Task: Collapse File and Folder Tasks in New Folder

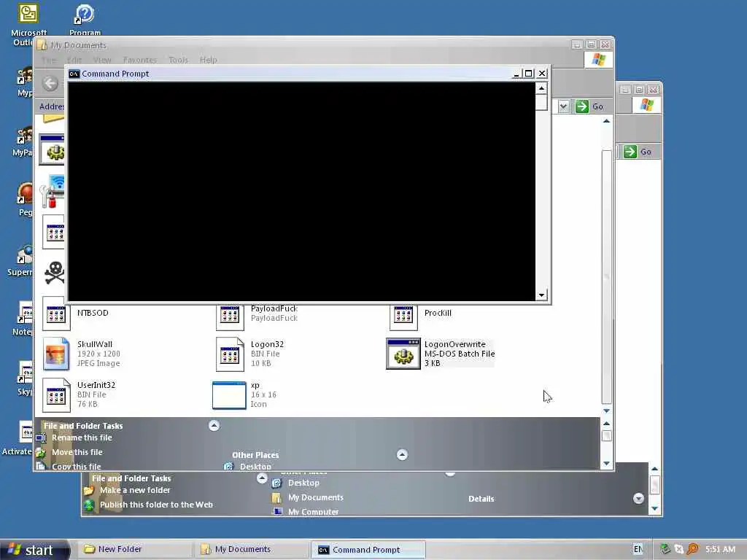Action: point(262,478)
